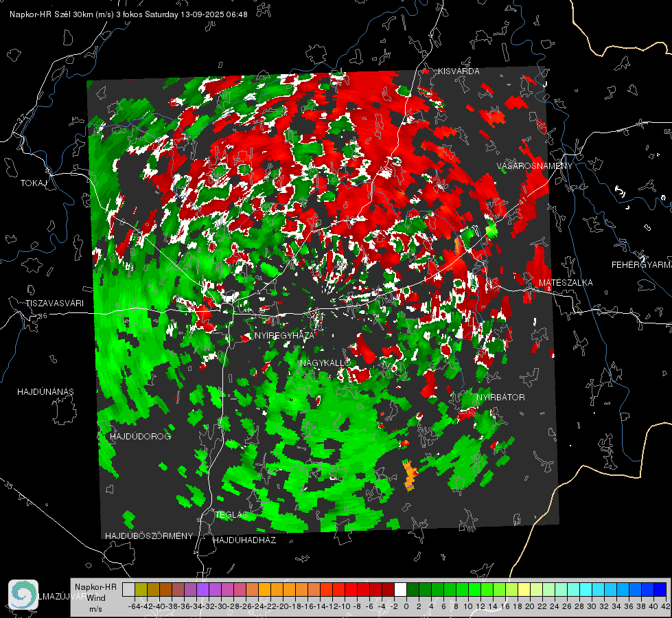The width and height of the screenshot is (672, 618).
Task: Click the Napkor-HR Wind m/s legend title
Action: click(x=95, y=598)
